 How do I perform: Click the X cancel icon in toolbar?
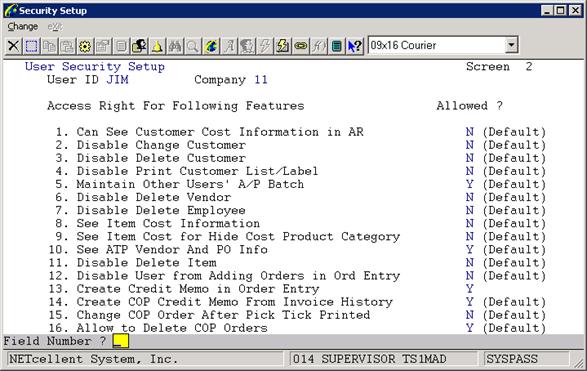pos(13,46)
